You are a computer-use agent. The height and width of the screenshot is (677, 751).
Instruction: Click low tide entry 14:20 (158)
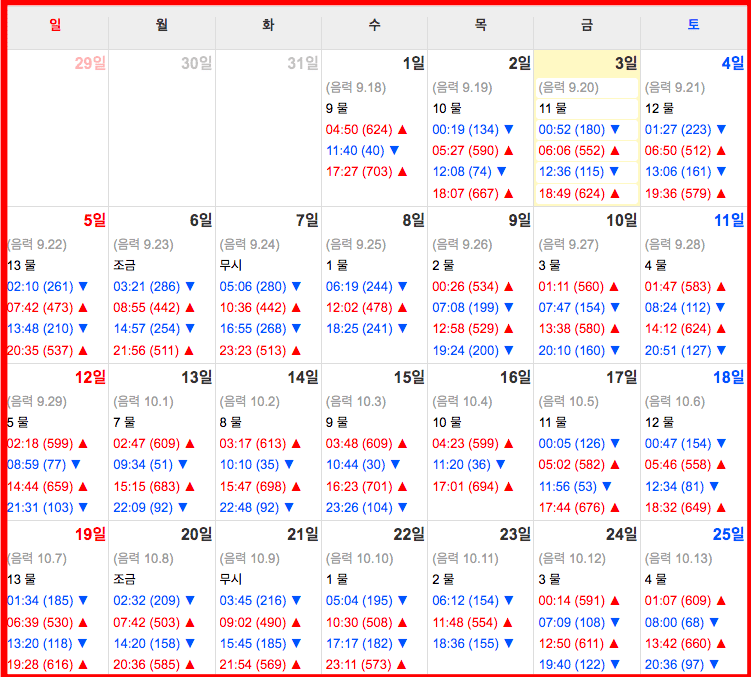tap(154, 643)
